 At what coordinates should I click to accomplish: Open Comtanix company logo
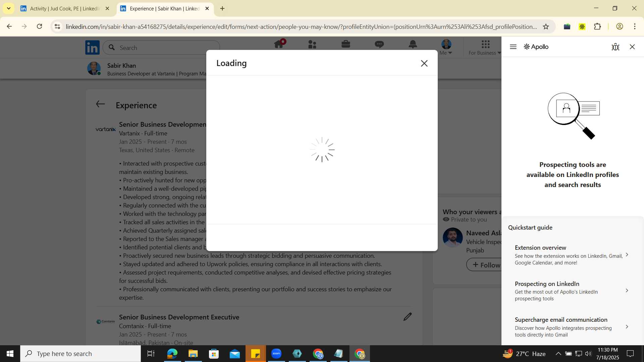pyautogui.click(x=106, y=321)
